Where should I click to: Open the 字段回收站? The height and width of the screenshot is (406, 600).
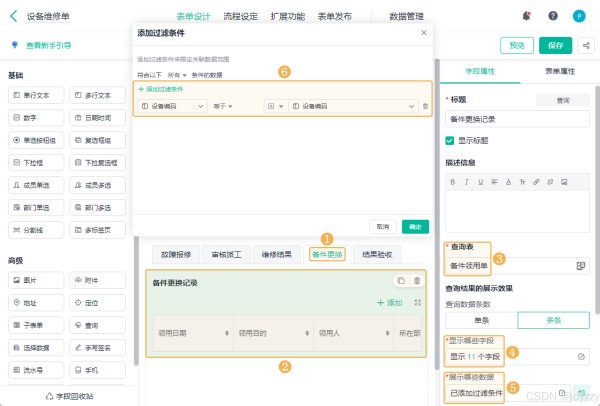(x=69, y=396)
